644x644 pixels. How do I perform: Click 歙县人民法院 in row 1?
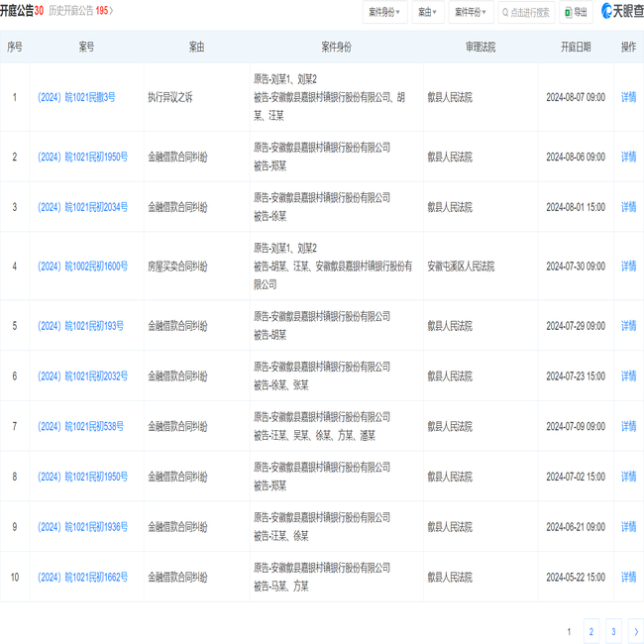pyautogui.click(x=450, y=97)
